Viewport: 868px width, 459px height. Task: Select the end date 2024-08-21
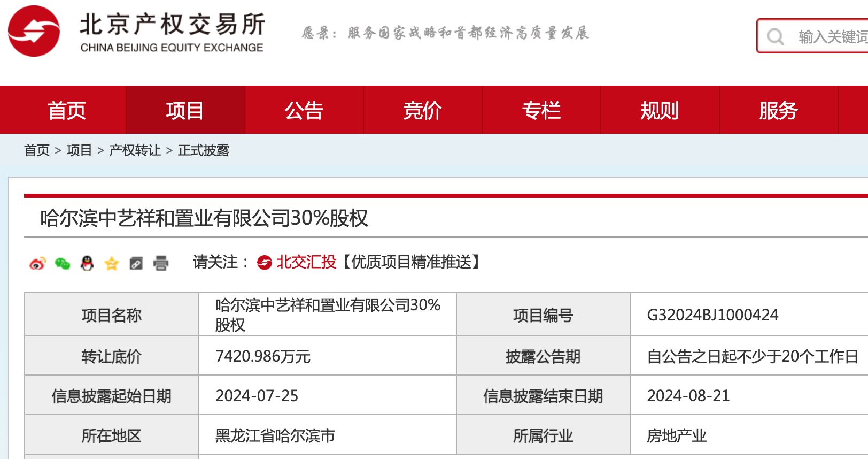(x=688, y=396)
